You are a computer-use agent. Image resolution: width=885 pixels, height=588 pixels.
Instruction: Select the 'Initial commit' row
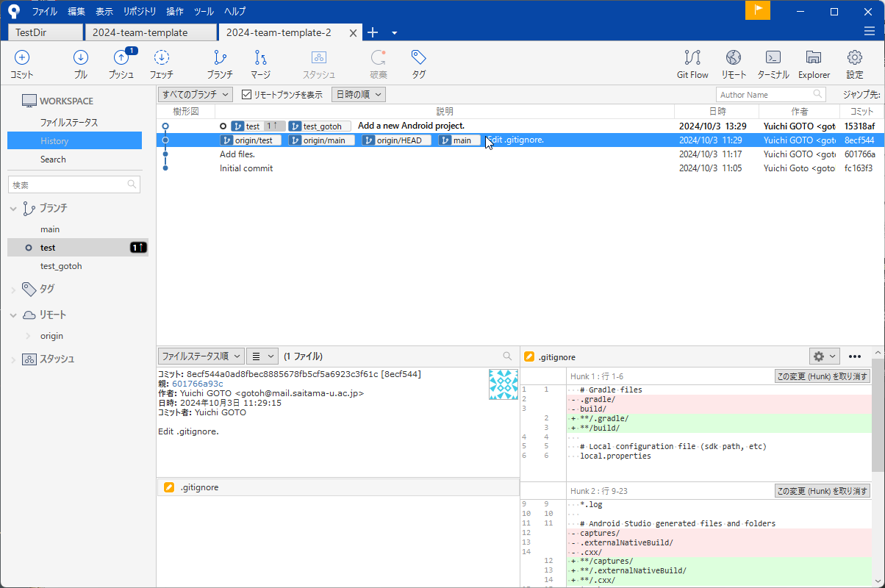520,168
